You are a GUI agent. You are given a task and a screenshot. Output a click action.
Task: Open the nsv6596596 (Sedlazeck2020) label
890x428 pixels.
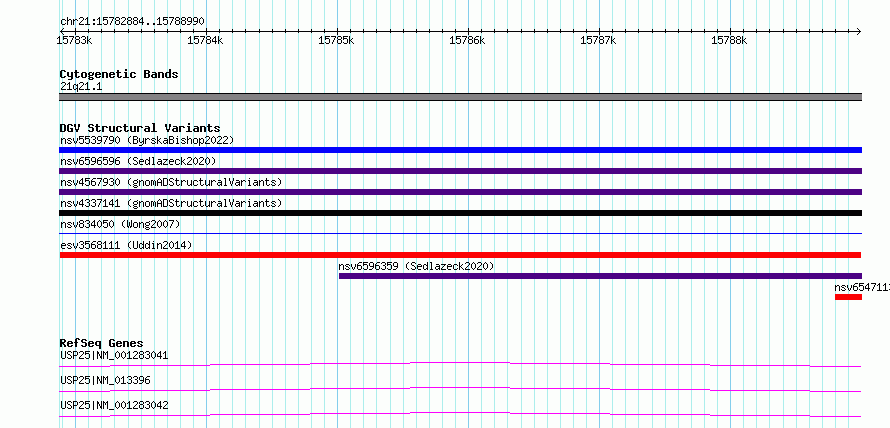pos(138,161)
